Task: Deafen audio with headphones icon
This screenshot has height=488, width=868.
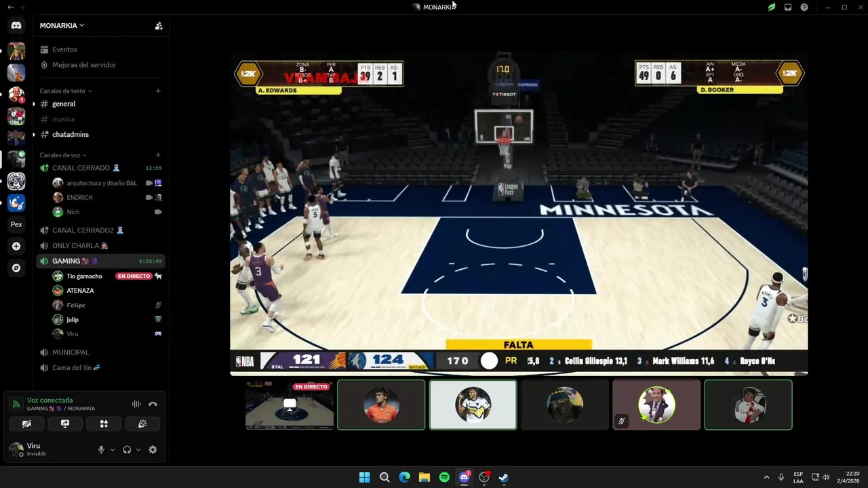Action: click(127, 449)
